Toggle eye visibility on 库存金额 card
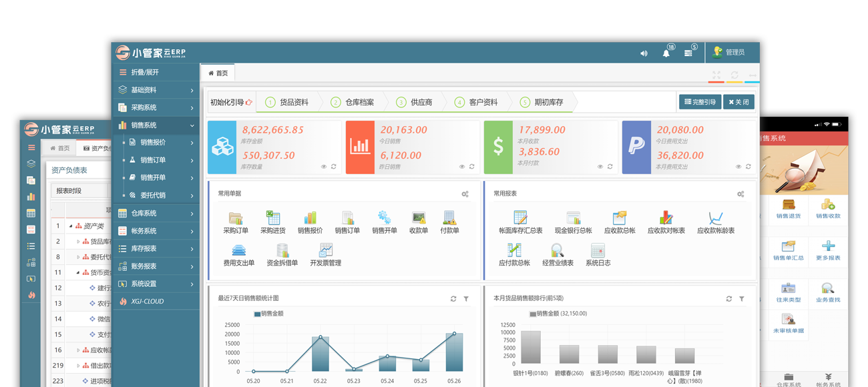Viewport: 868px width, 387px height. [x=324, y=167]
